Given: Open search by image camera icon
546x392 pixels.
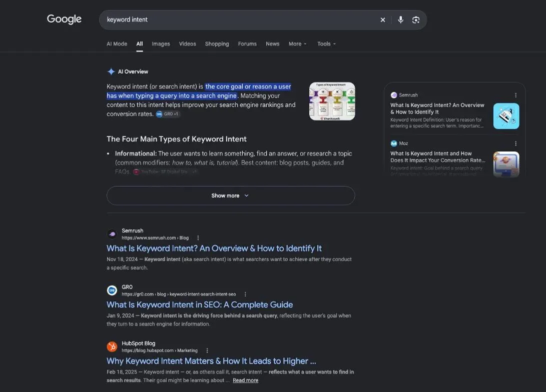Looking at the screenshot, I should [416, 20].
